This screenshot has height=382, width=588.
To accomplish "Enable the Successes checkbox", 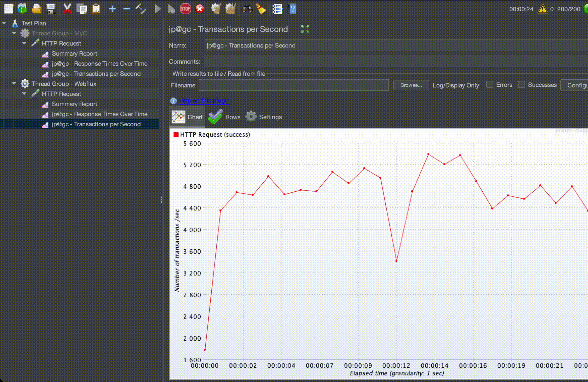I will 521,85.
